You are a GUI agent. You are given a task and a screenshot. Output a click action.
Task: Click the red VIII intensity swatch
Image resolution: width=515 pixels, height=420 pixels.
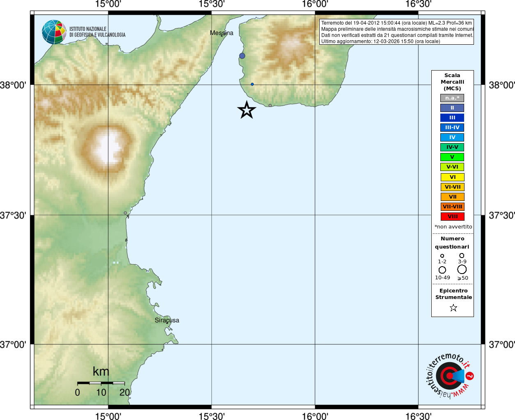pos(452,217)
